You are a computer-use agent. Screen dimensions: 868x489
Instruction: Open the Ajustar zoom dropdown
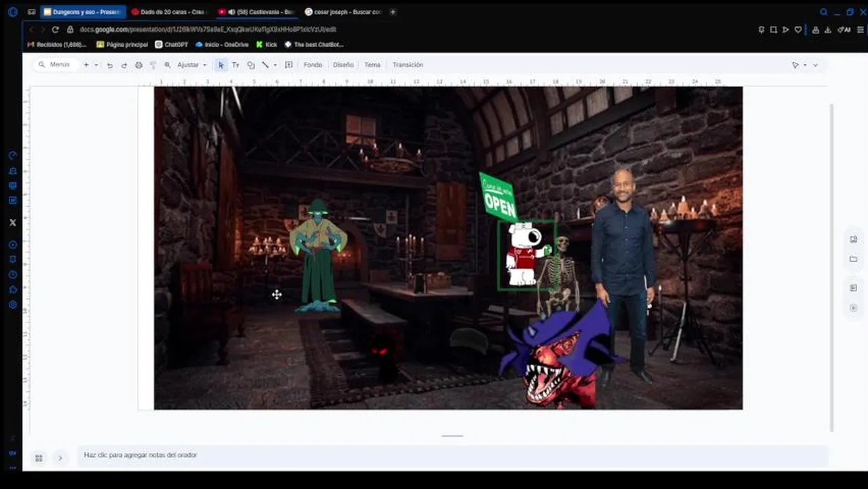[192, 65]
